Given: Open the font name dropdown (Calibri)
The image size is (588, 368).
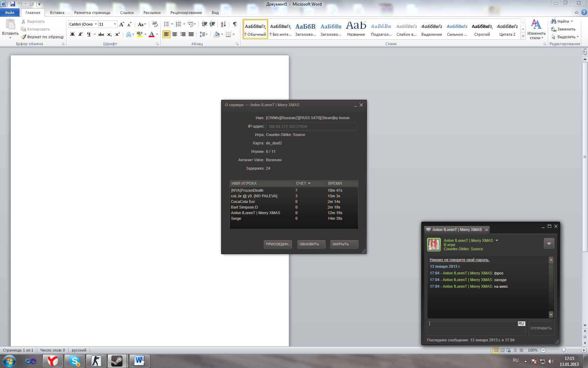Looking at the screenshot, I should tap(96, 24).
